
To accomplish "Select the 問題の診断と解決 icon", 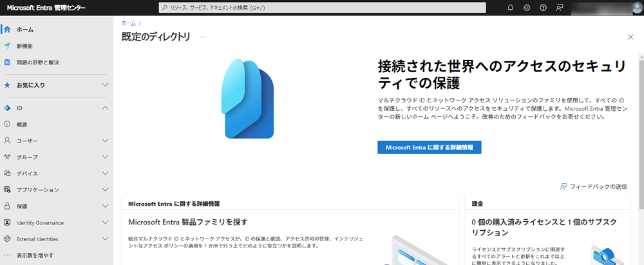I will pos(7,63).
